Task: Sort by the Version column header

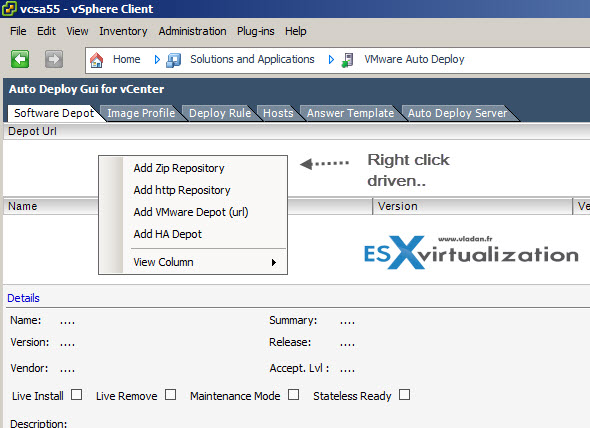Action: coord(472,206)
